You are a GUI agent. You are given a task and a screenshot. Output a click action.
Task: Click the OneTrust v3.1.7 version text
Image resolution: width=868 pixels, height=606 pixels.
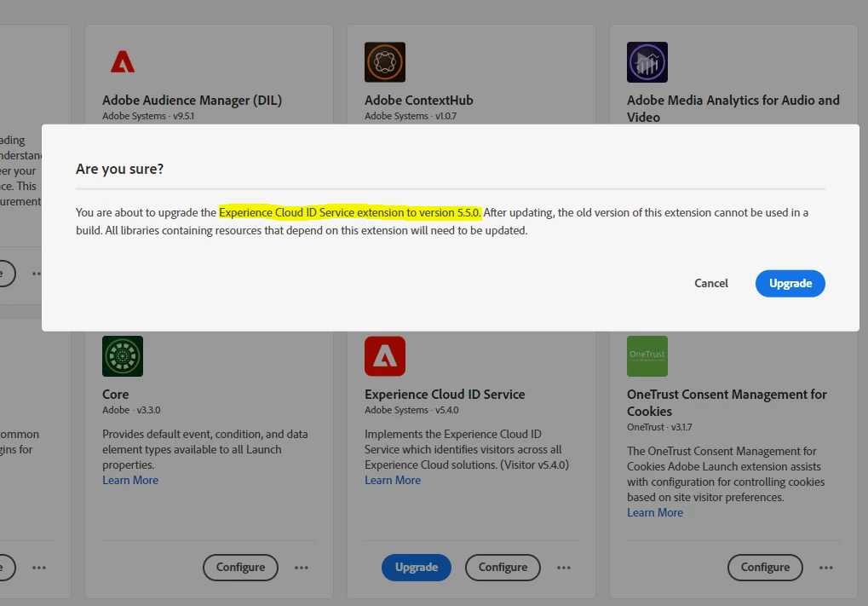click(659, 428)
